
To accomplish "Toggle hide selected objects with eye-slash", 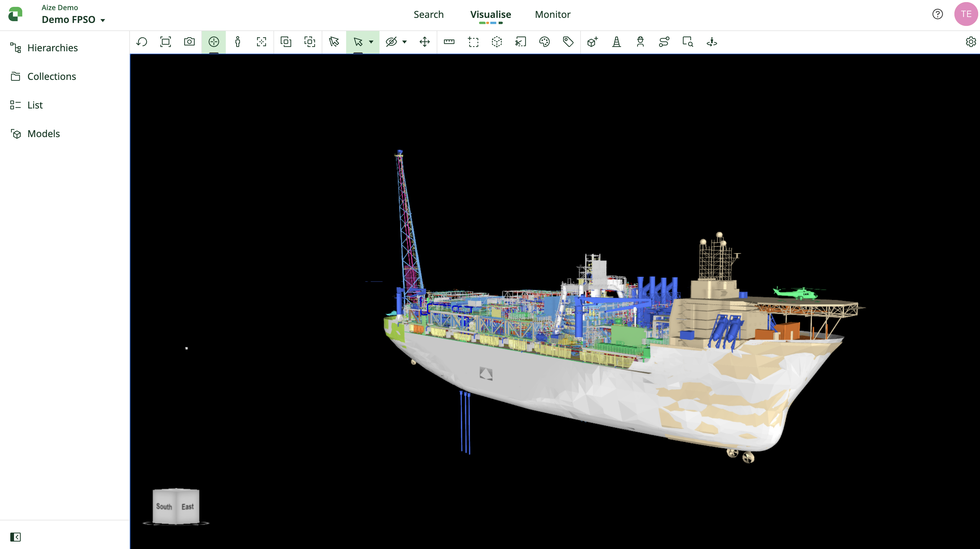I will pyautogui.click(x=391, y=42).
